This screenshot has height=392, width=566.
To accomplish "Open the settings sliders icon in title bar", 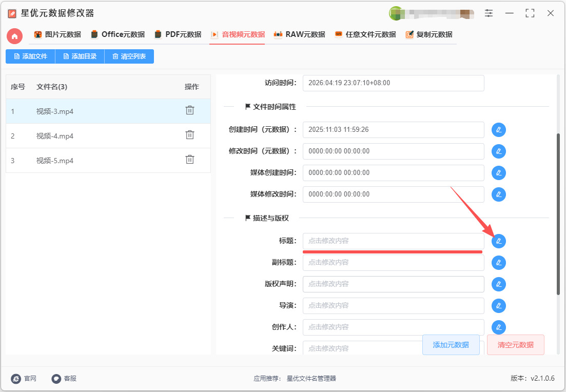I will click(489, 13).
